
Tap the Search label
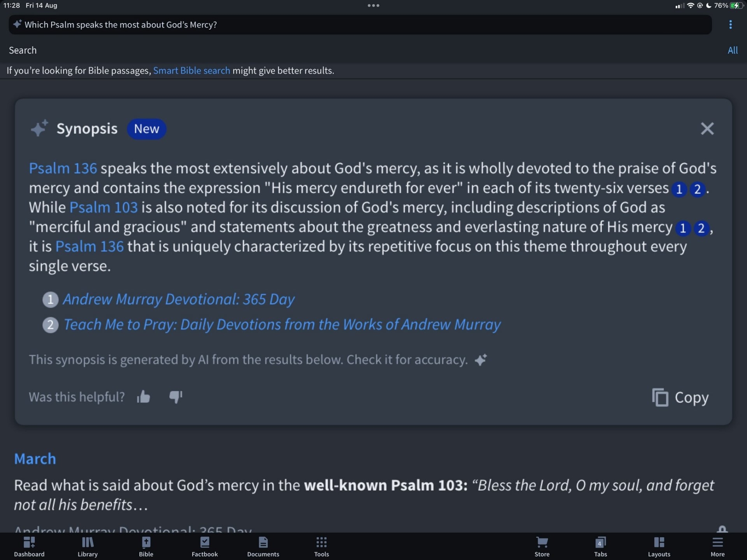[x=23, y=50]
